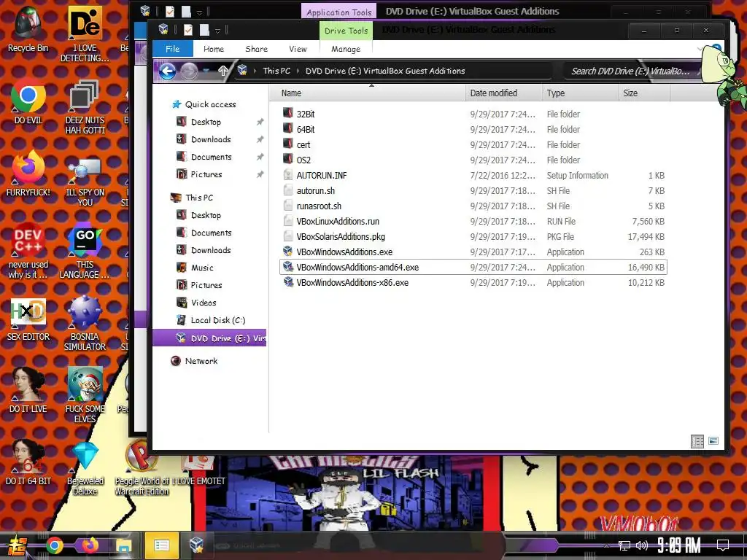Image resolution: width=747 pixels, height=560 pixels.
Task: Select the AUTORUN.INF file icon
Action: pyautogui.click(x=287, y=175)
